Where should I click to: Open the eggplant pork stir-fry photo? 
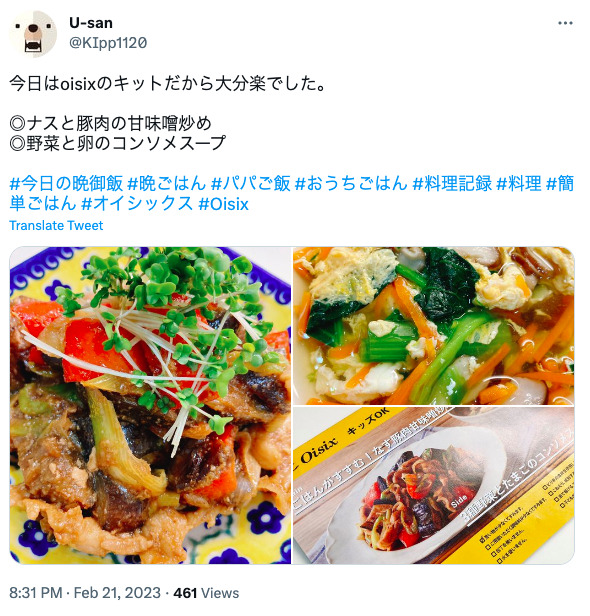(150, 405)
